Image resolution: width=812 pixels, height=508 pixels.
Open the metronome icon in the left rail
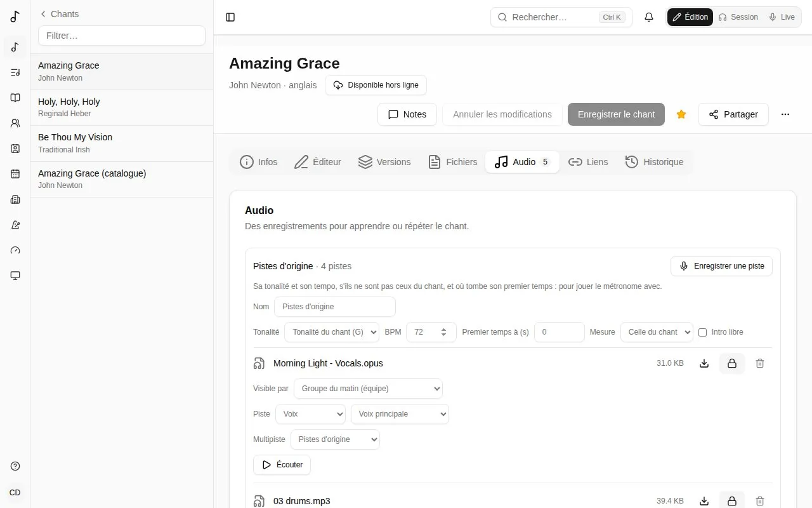pyautogui.click(x=15, y=225)
